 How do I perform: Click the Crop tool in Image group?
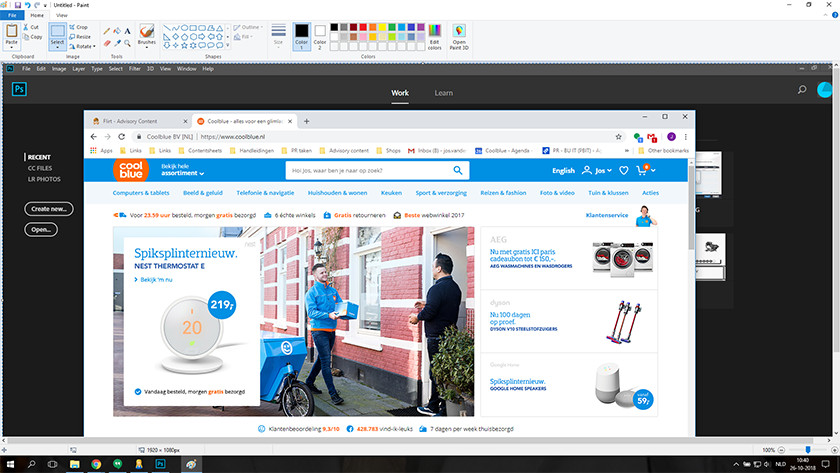coord(78,27)
